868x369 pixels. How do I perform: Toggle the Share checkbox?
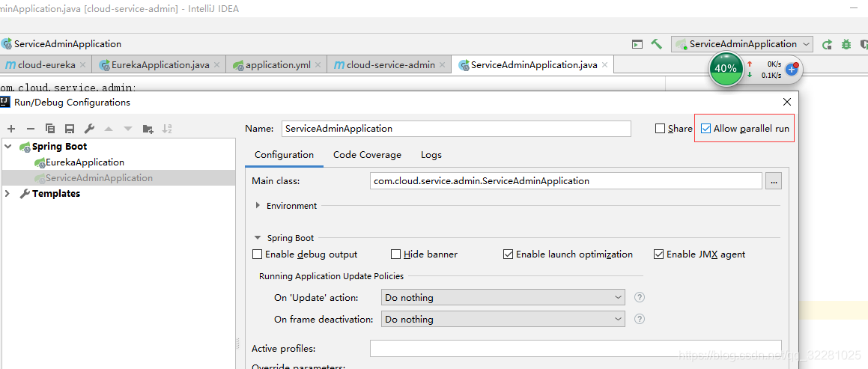(660, 128)
